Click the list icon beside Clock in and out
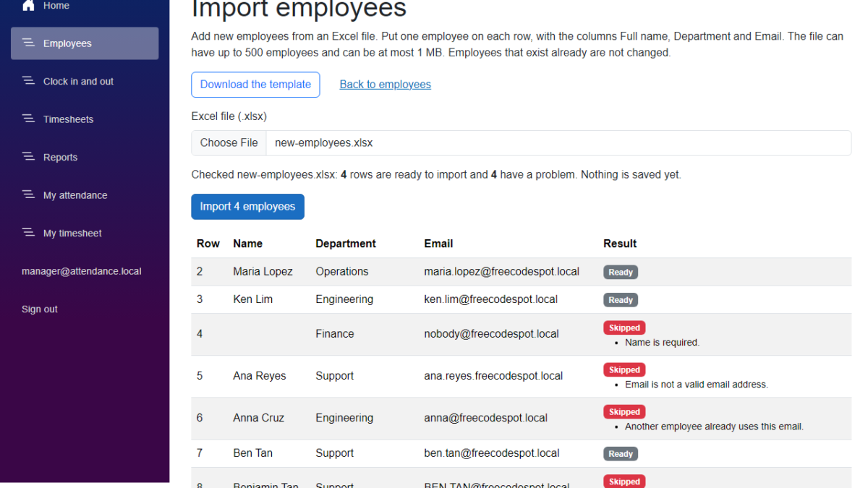This screenshot has height=488, width=868. pos(28,81)
